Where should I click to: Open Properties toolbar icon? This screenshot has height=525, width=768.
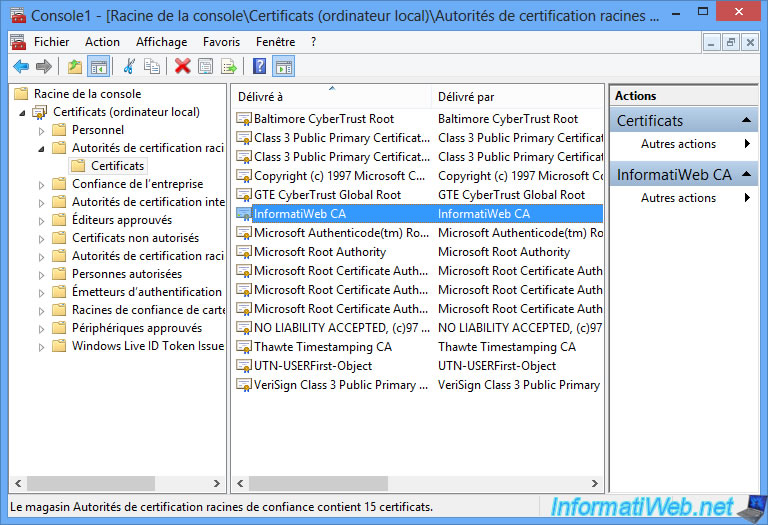206,66
